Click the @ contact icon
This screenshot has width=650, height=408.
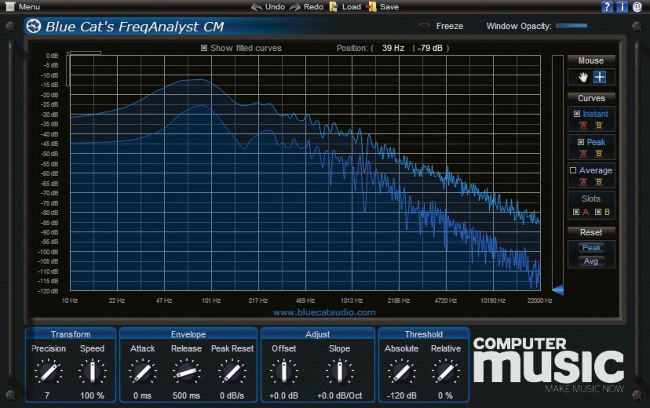[637, 7]
